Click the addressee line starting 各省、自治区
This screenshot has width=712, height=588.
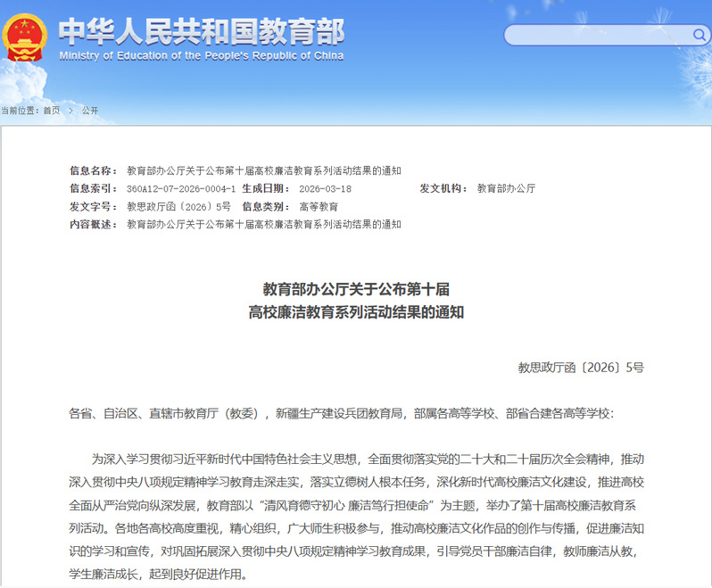tap(341, 413)
